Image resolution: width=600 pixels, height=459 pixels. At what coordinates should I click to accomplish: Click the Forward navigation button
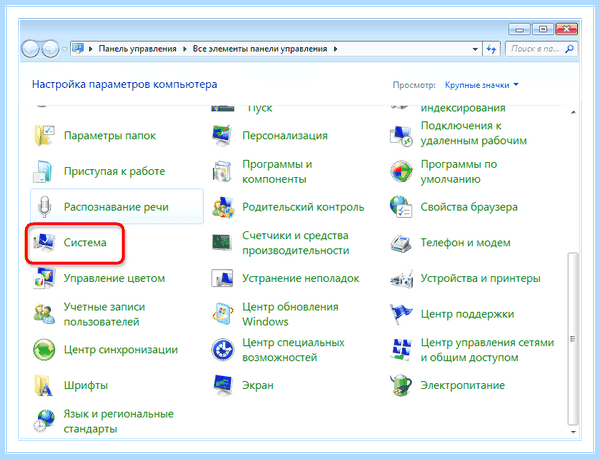50,49
